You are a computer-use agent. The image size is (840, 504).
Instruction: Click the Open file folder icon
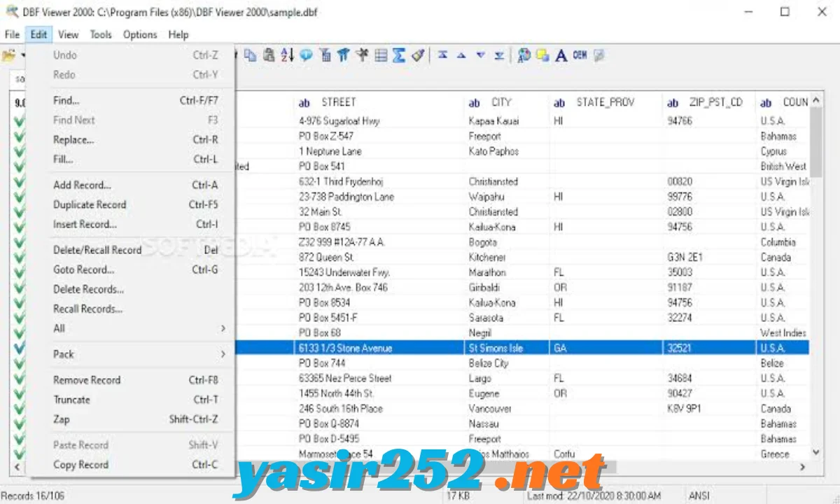coord(9,55)
